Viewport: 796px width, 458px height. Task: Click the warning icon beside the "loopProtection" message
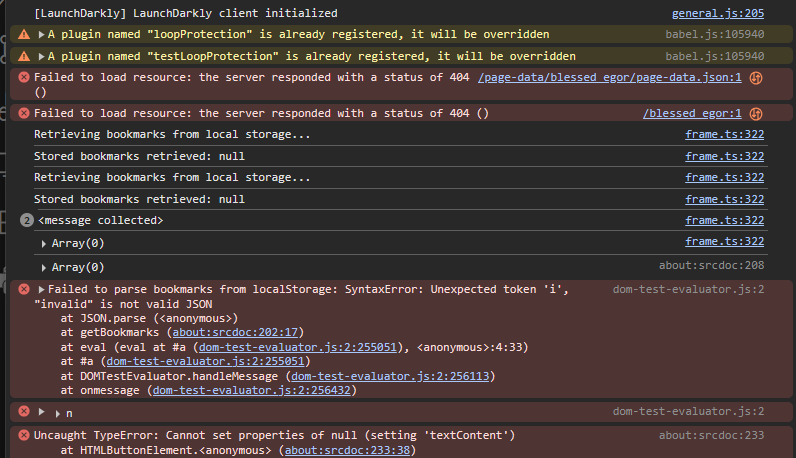pos(24,34)
